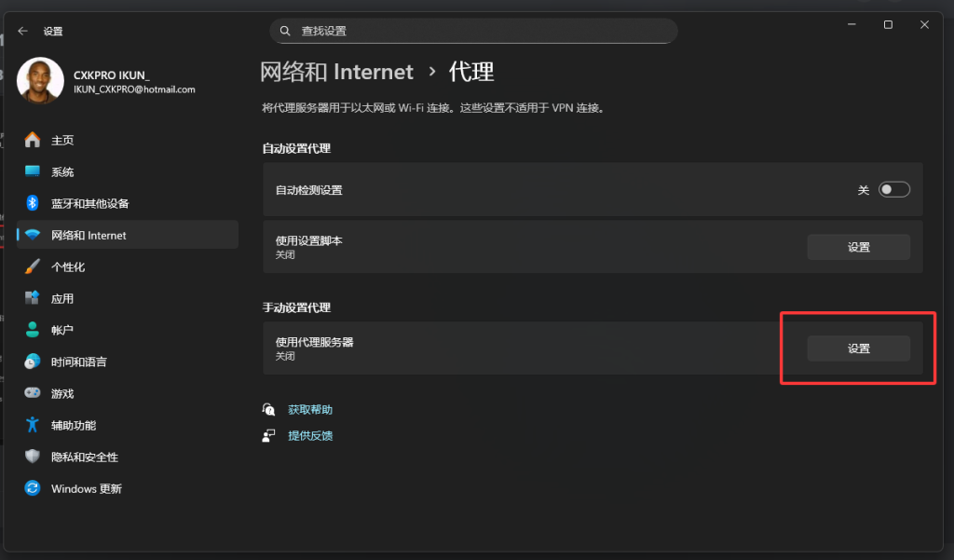
Task: Click the Bluetooth icon in sidebar
Action: click(x=33, y=203)
